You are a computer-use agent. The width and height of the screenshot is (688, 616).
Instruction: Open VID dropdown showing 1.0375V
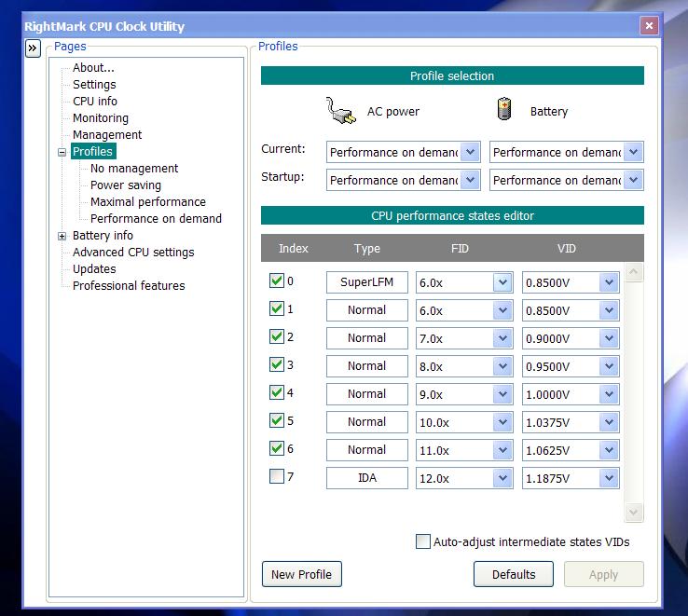(x=609, y=422)
